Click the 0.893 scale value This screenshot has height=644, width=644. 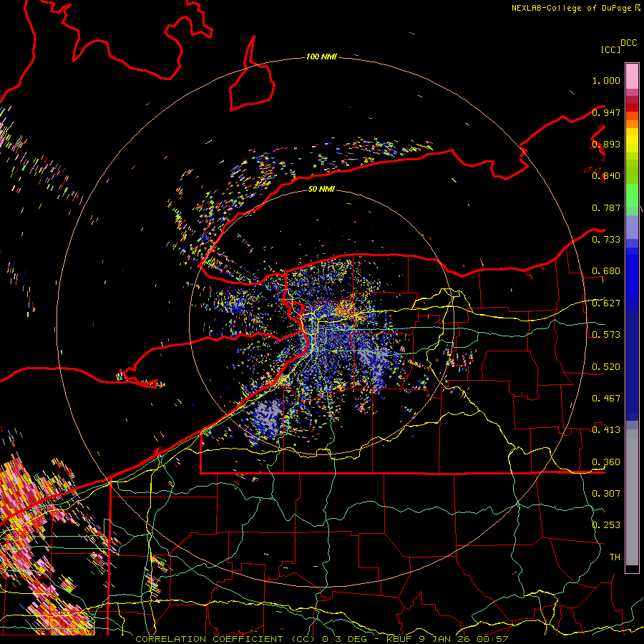[x=606, y=144]
